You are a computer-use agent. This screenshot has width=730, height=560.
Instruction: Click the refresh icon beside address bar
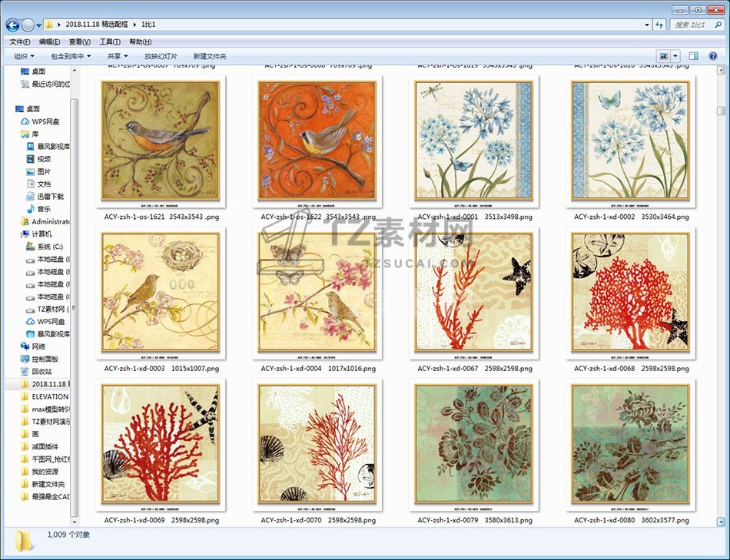pyautogui.click(x=659, y=25)
